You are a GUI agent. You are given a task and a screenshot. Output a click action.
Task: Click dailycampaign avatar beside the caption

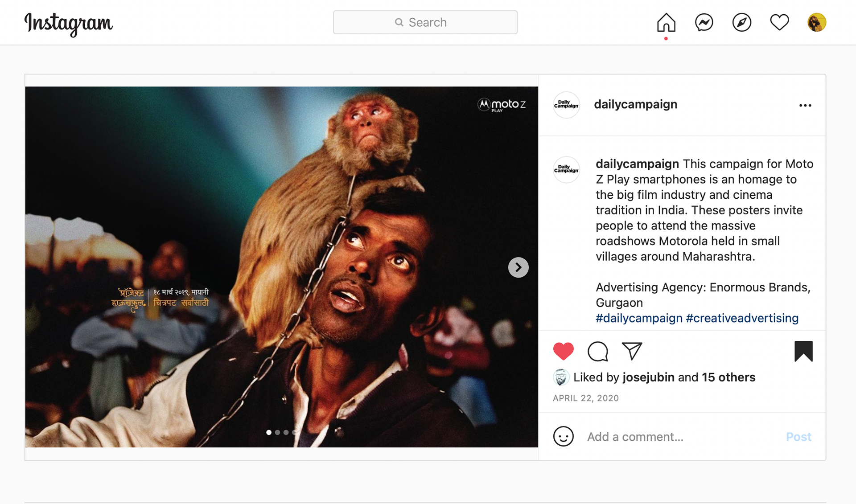coord(566,169)
